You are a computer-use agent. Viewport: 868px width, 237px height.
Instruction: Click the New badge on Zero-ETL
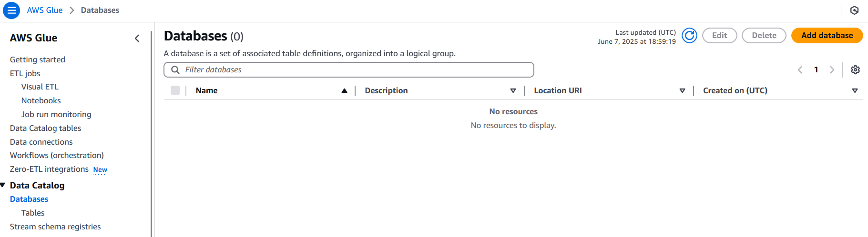100,169
